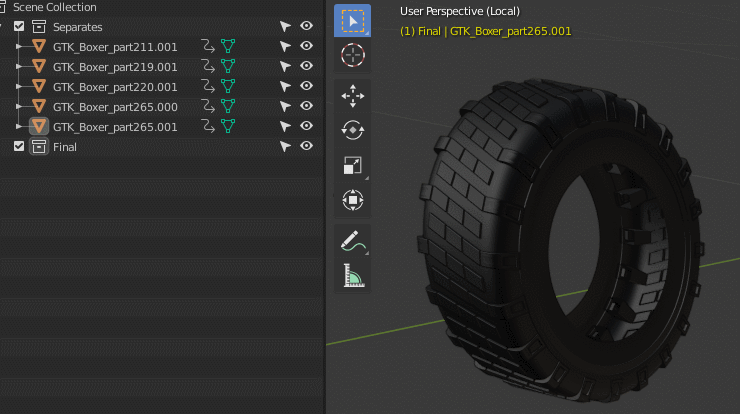Screen dimensions: 740x414
Task: Select GTK_Boxer_part219.001 name in outliner
Action: coord(115,67)
